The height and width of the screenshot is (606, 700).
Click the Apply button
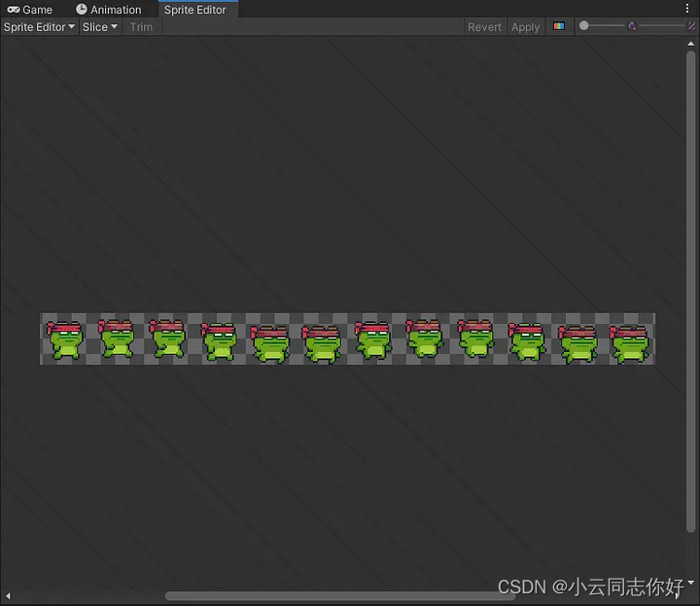pyautogui.click(x=525, y=27)
